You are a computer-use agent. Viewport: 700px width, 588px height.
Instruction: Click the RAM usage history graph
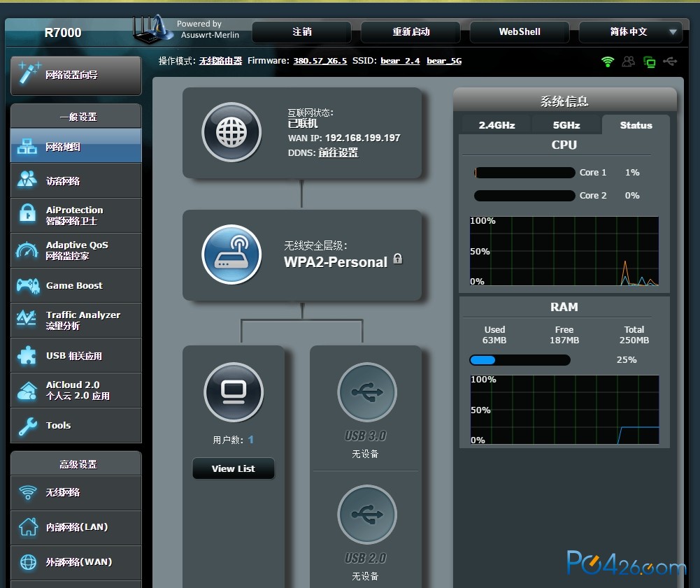(x=565, y=410)
